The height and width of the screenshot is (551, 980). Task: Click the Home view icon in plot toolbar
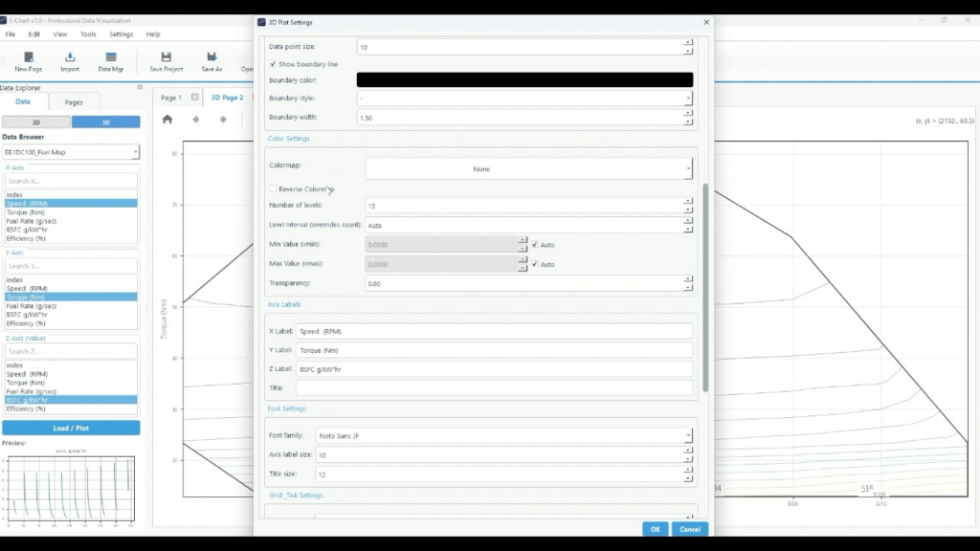tap(167, 120)
